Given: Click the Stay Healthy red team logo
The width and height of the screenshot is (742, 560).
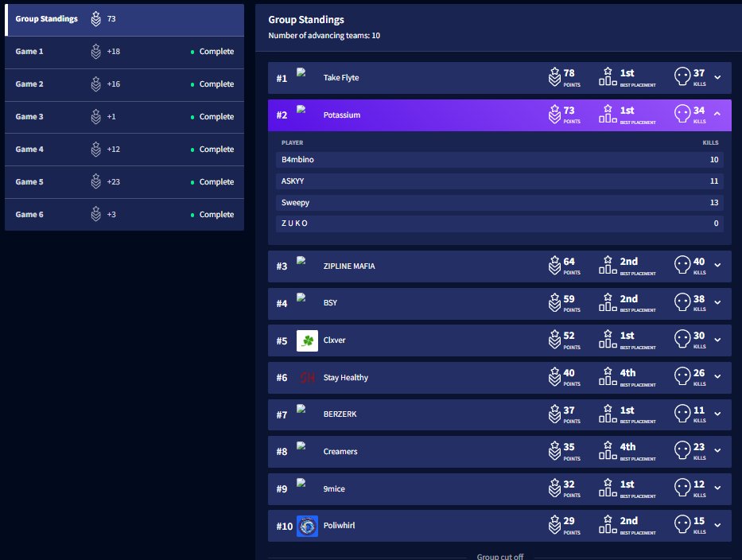Looking at the screenshot, I should pos(307,377).
